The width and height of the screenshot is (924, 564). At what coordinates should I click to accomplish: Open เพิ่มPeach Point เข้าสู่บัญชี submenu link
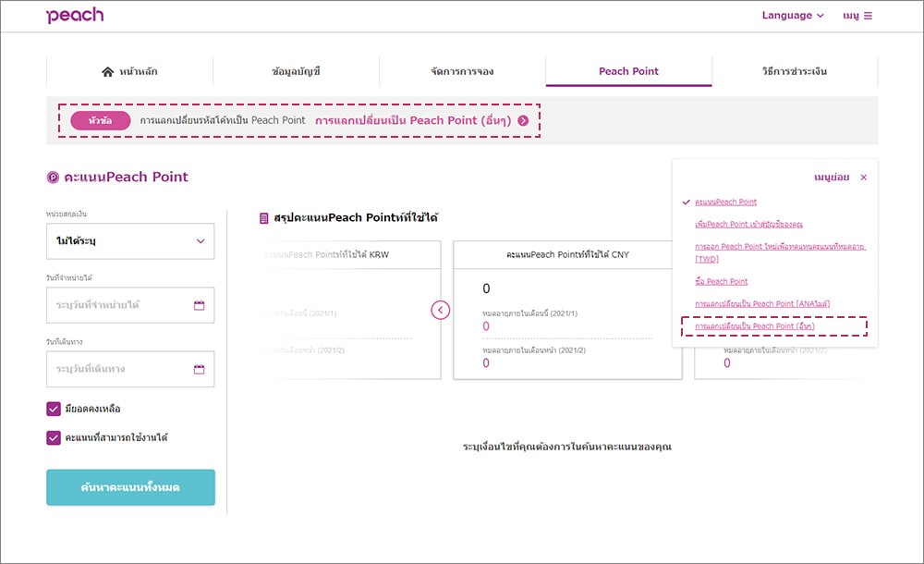tap(748, 224)
